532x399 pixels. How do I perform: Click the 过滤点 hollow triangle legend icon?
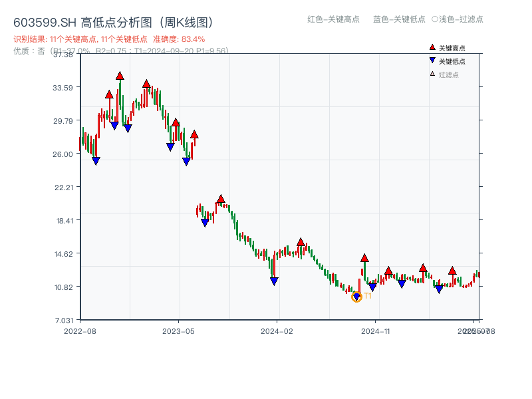432,73
